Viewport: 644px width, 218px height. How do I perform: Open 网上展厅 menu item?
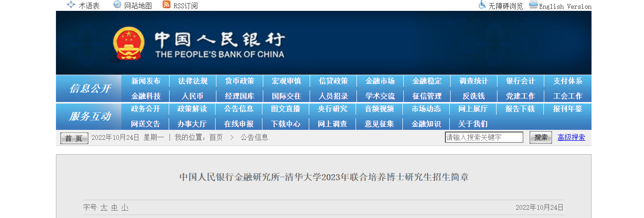474,109
